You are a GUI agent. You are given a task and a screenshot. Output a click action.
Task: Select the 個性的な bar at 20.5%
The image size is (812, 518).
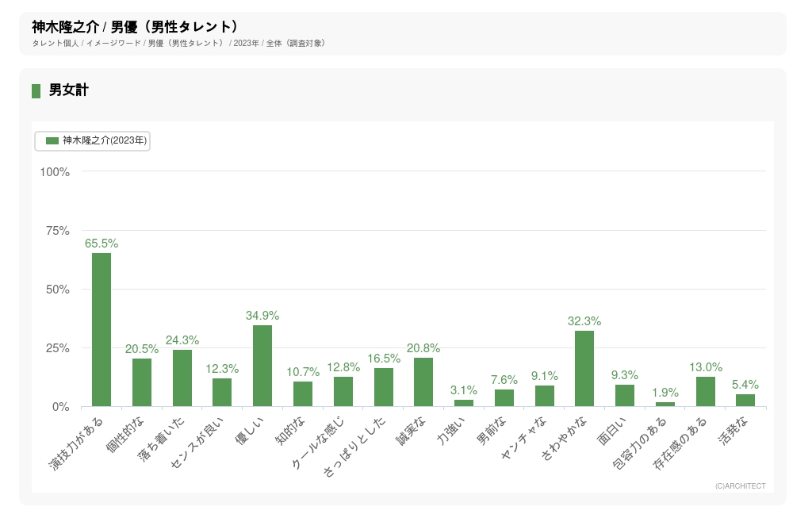pyautogui.click(x=142, y=382)
